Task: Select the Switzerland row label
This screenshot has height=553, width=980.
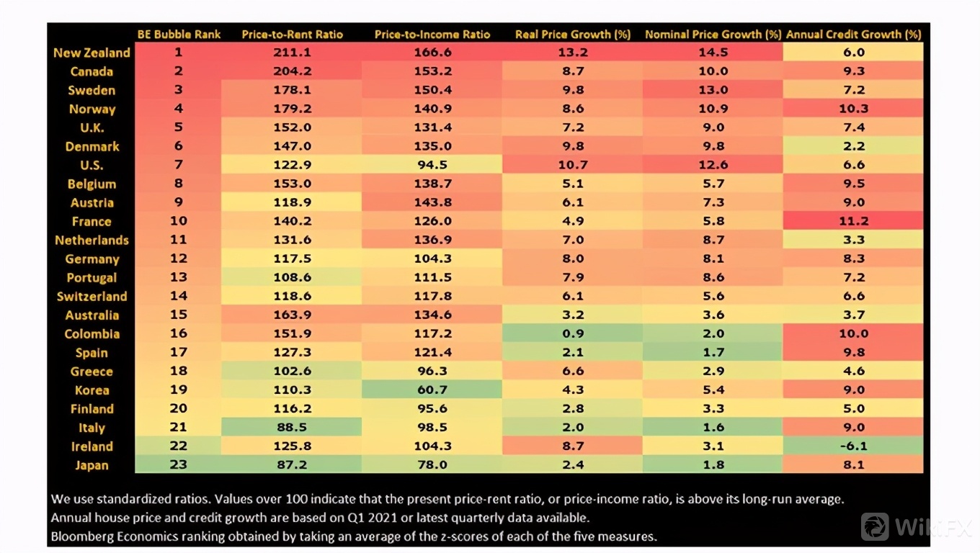Action: coord(92,296)
